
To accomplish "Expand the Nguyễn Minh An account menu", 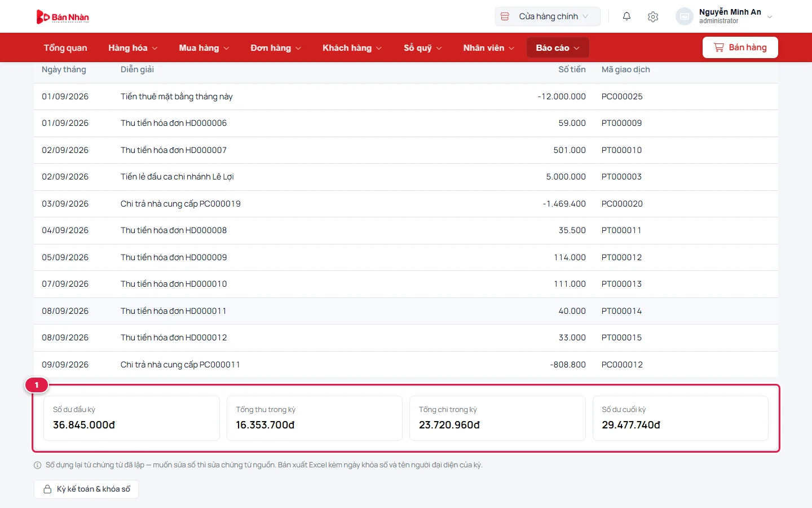I will 725,16.
